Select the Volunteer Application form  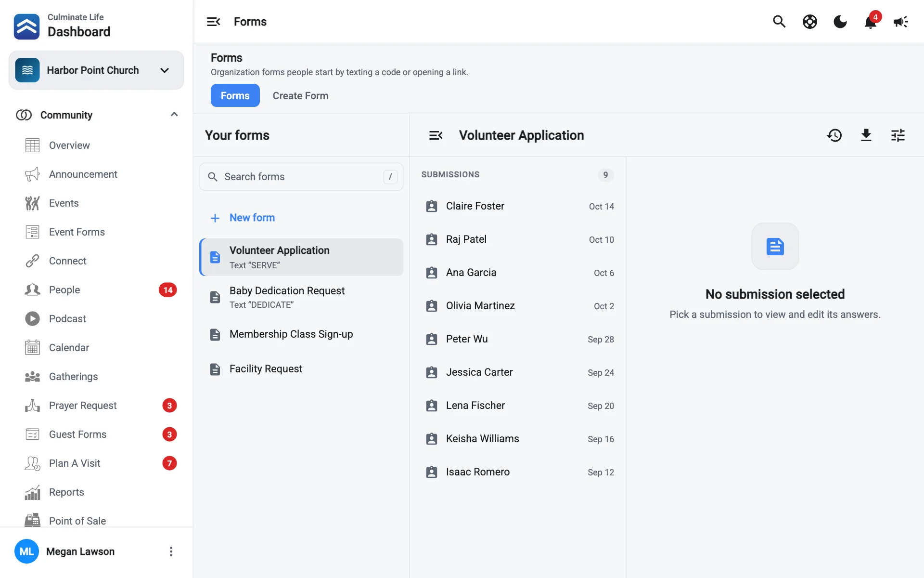(301, 257)
